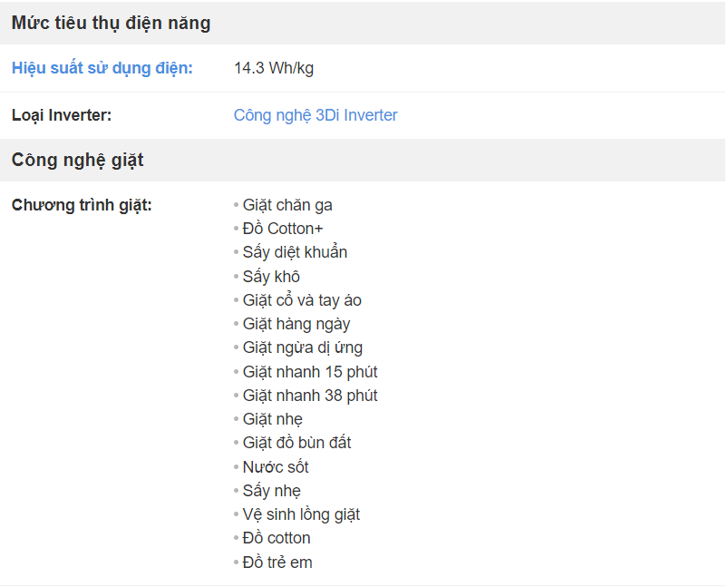Screen dimensions: 728x587
Task: Select the Giặt chăn ga item
Action: pyautogui.click(x=287, y=205)
